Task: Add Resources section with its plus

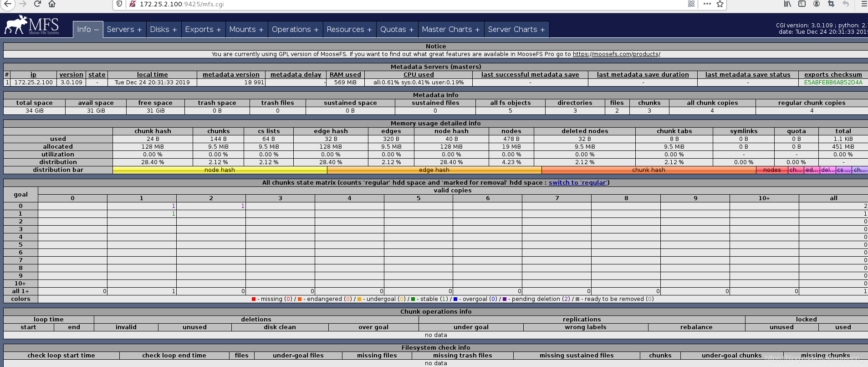Action: click(x=369, y=30)
